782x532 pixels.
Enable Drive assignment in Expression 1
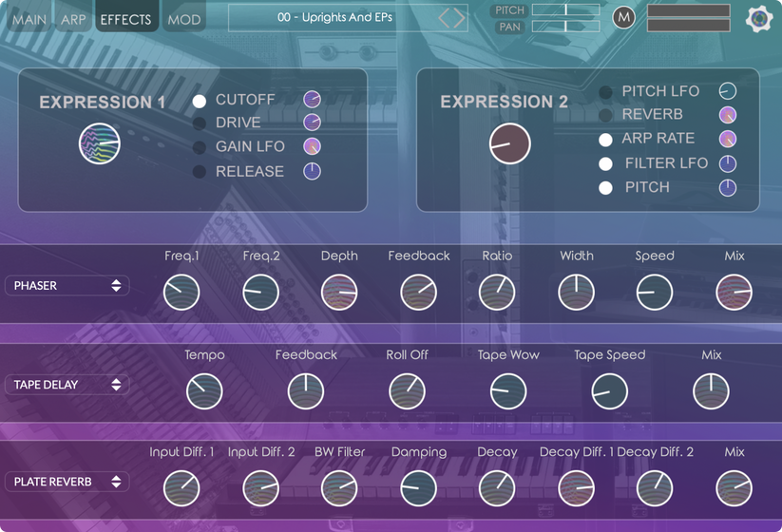click(200, 123)
